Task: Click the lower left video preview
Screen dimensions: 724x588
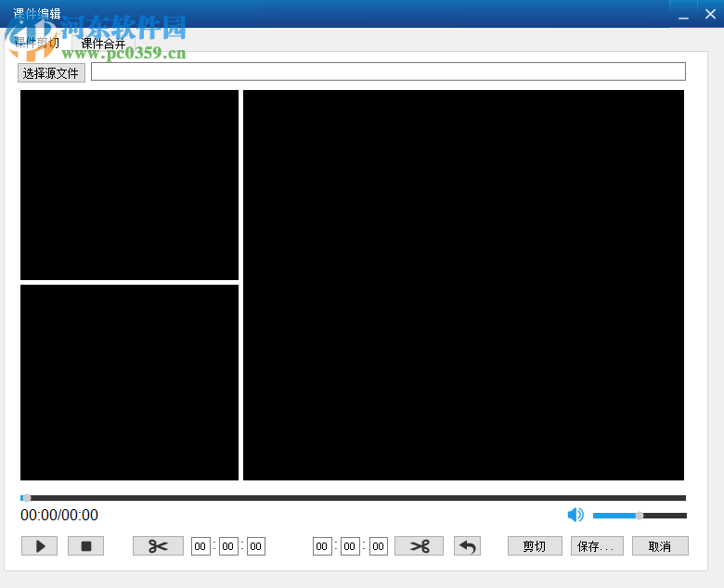Action: [129, 382]
